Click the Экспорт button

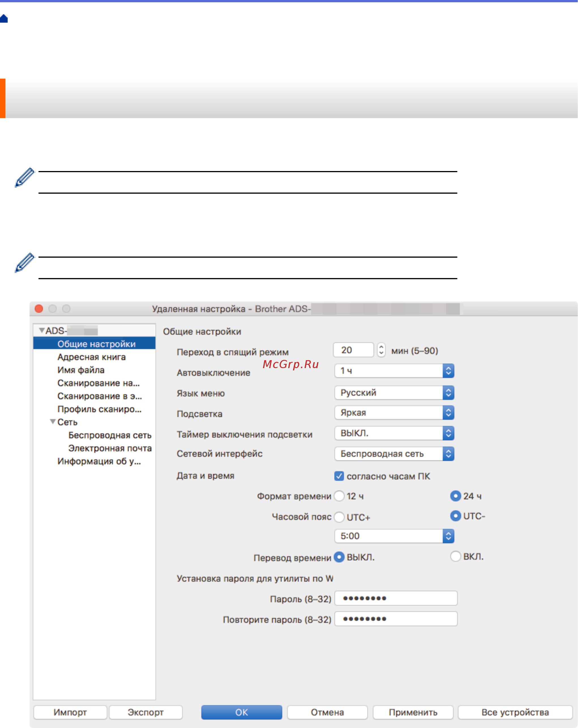click(x=145, y=712)
